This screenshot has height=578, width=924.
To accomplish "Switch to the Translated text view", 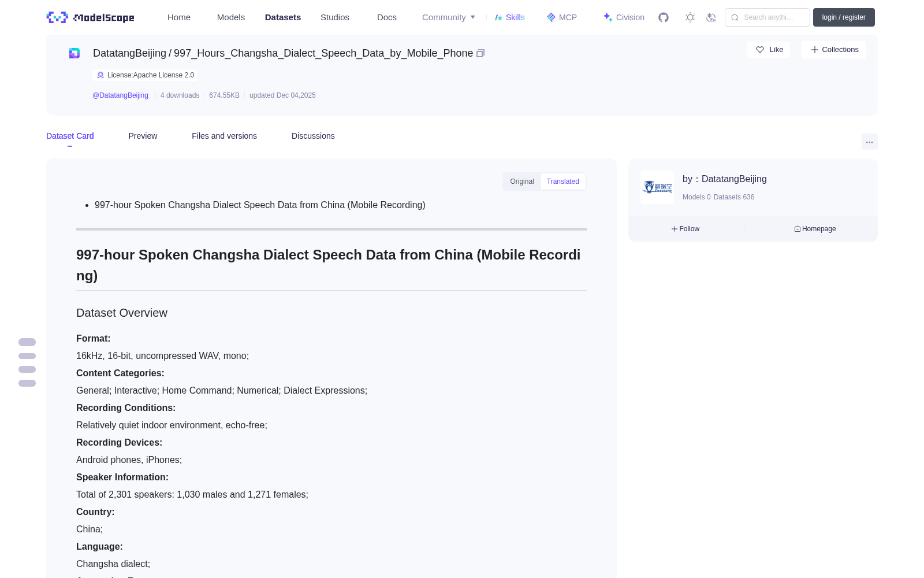I will coord(563,181).
